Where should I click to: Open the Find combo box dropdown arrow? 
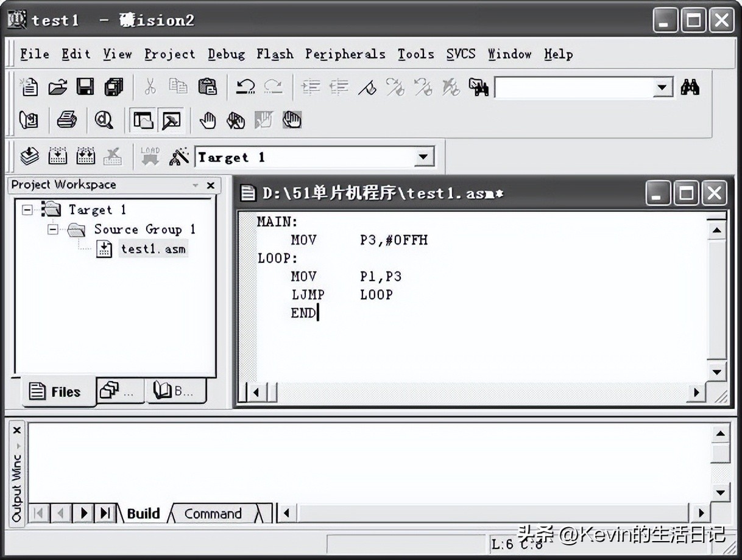[x=662, y=88]
